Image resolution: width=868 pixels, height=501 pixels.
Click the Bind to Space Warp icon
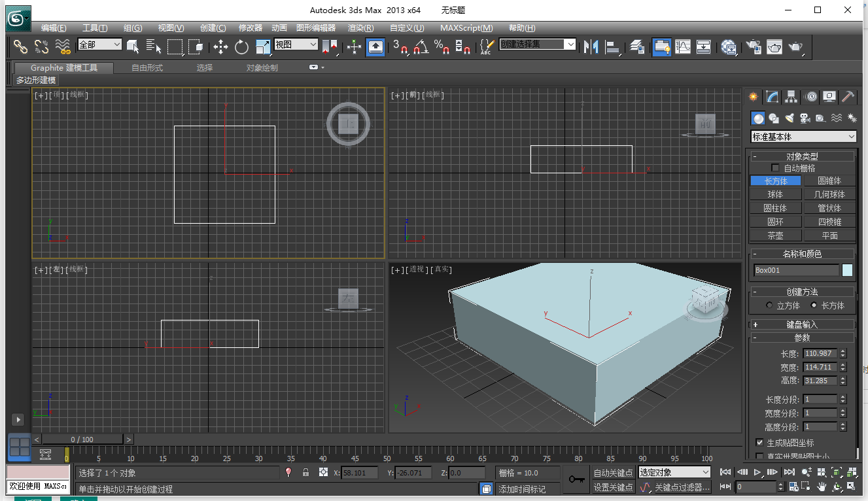click(x=63, y=46)
